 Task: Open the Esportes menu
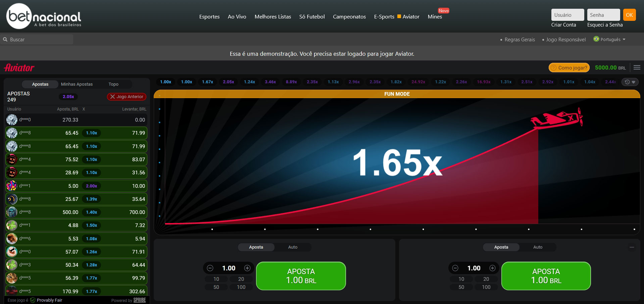[x=209, y=16]
